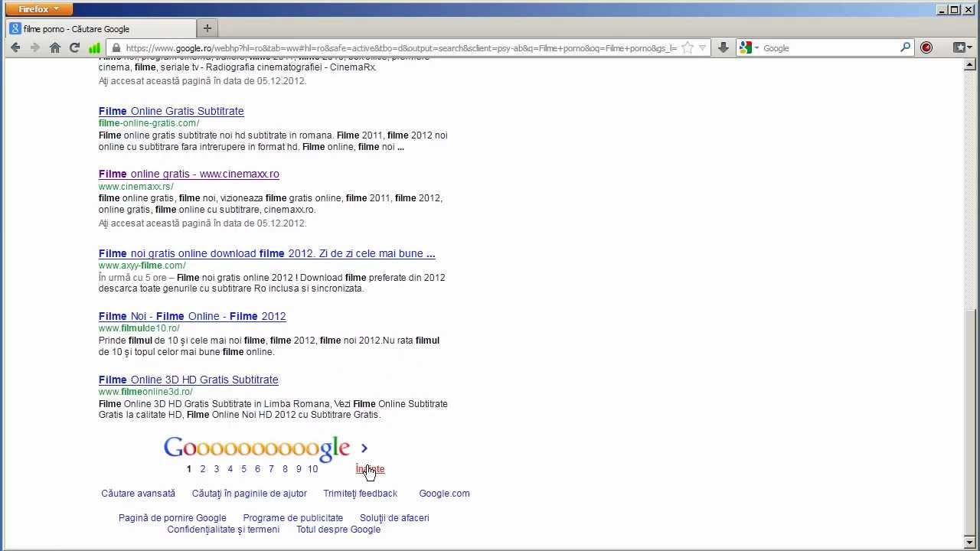980x551 pixels.
Task: Open the search engine selector dropdown
Action: click(x=749, y=47)
